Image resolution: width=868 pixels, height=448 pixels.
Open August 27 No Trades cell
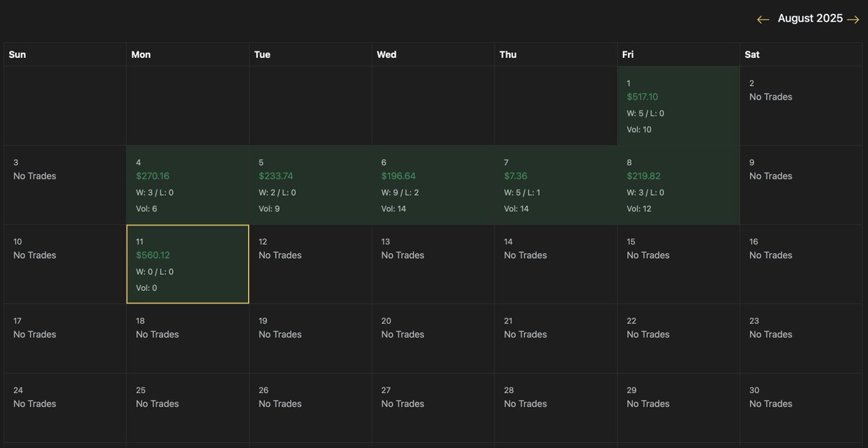(433, 408)
